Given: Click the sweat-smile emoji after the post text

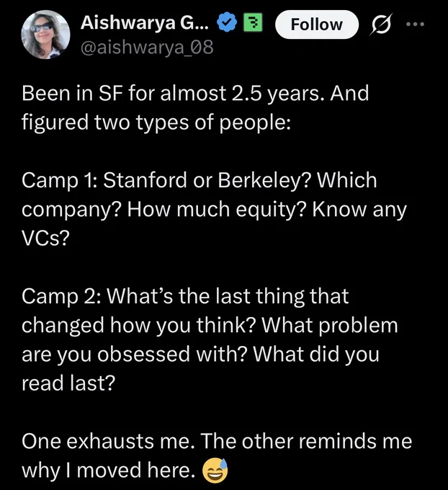Looking at the screenshot, I should tap(215, 471).
